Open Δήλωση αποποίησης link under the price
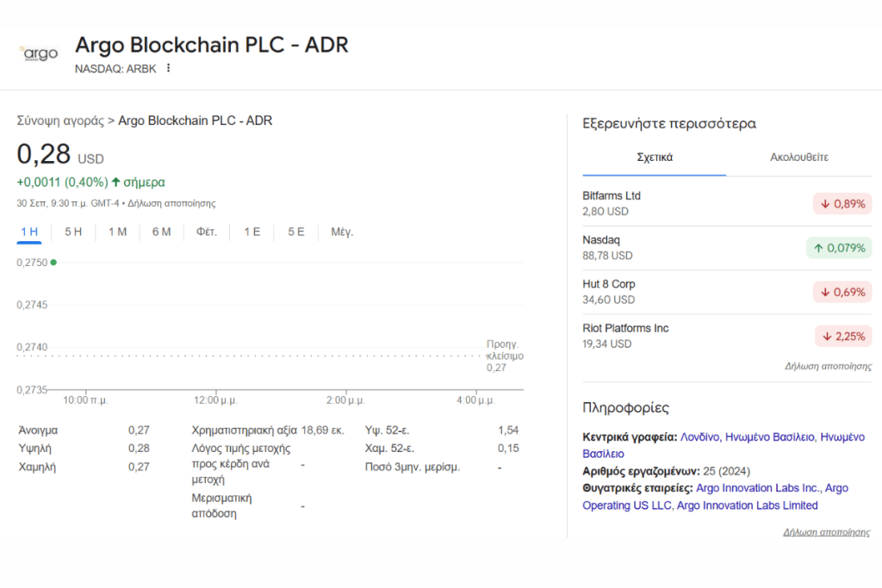882x588 pixels. [171, 203]
